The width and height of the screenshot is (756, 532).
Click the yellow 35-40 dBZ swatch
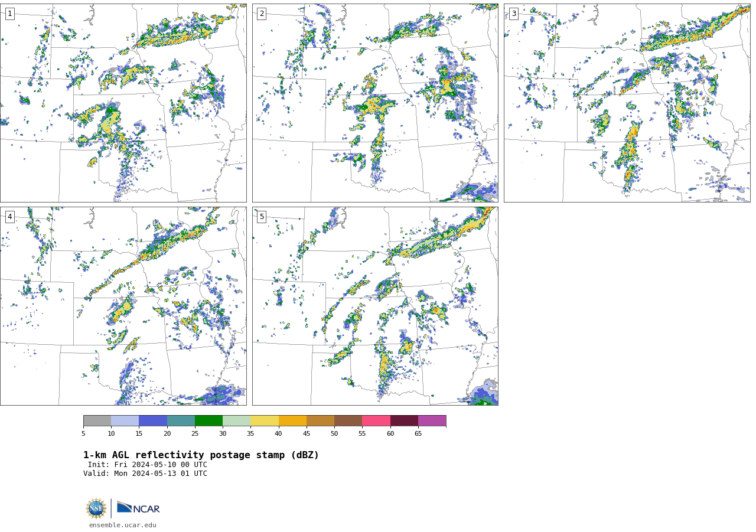265,421
